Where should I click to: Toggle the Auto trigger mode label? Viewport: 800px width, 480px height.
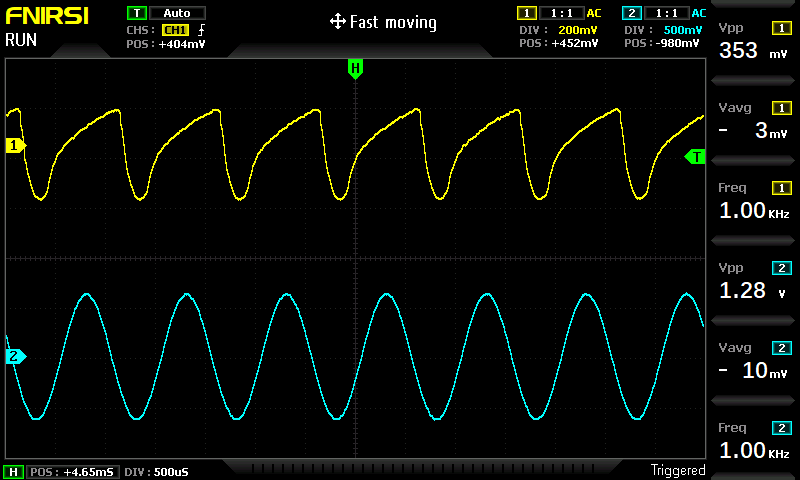point(177,13)
